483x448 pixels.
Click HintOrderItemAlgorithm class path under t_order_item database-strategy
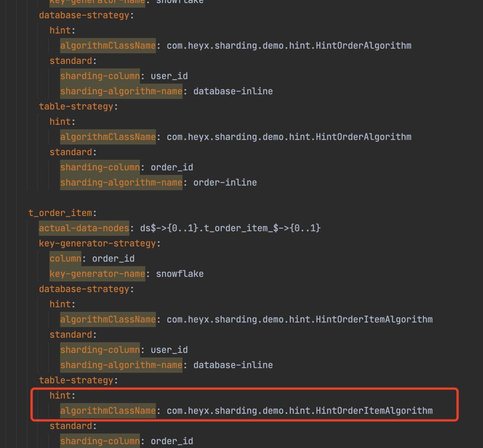[300, 319]
